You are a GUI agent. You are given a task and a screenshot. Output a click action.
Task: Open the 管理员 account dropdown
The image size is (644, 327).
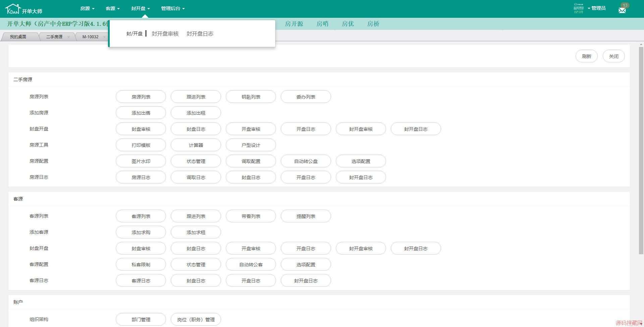click(597, 8)
